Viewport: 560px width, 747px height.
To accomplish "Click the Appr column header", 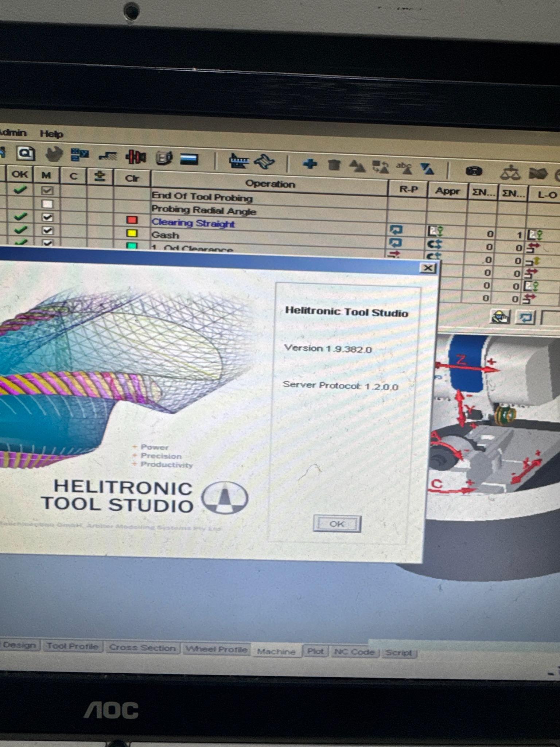I will [448, 191].
